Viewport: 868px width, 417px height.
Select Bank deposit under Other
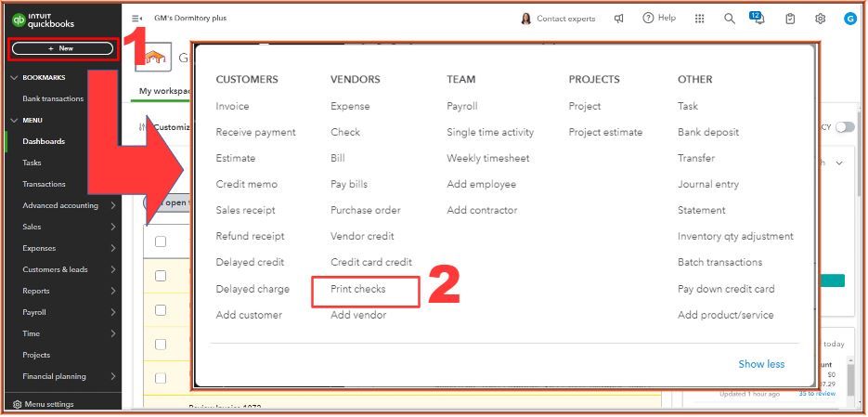(x=708, y=133)
